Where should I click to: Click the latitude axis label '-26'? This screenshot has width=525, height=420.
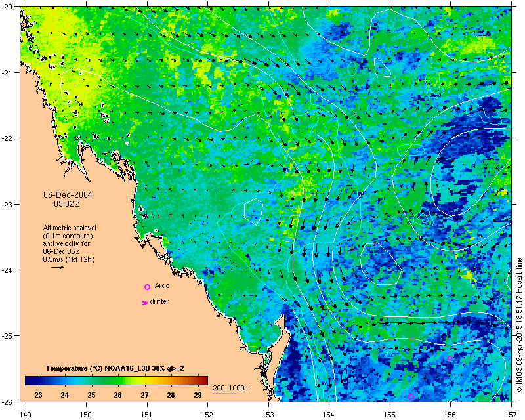point(7,402)
